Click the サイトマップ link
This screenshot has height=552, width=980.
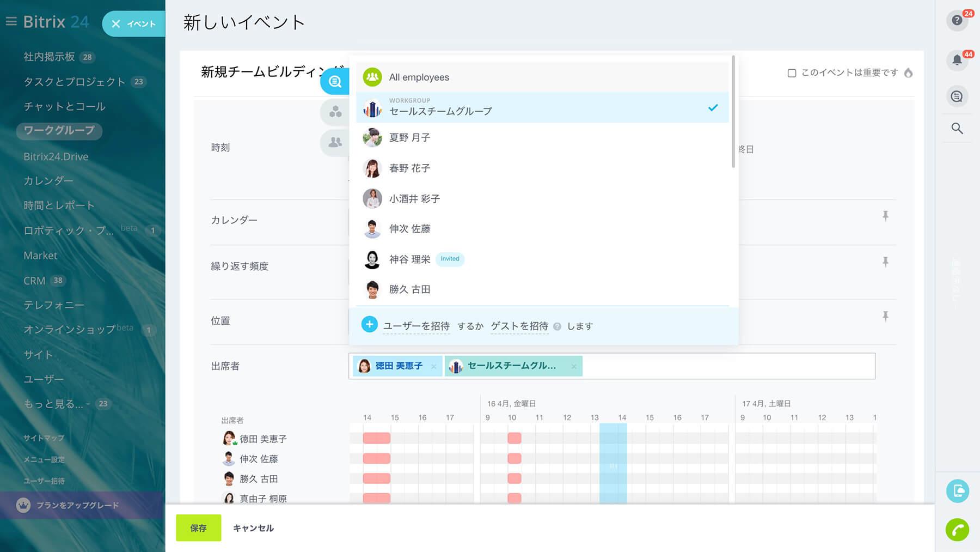(44, 438)
